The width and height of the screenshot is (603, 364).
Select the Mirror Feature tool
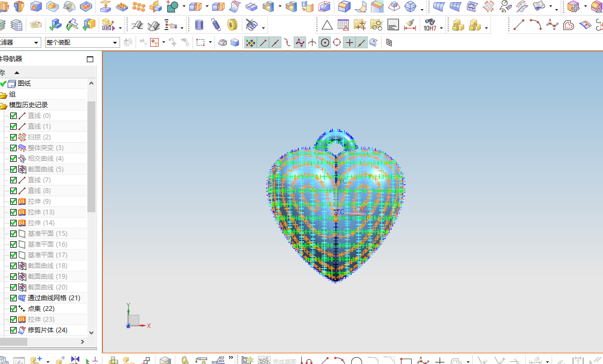click(x=155, y=6)
